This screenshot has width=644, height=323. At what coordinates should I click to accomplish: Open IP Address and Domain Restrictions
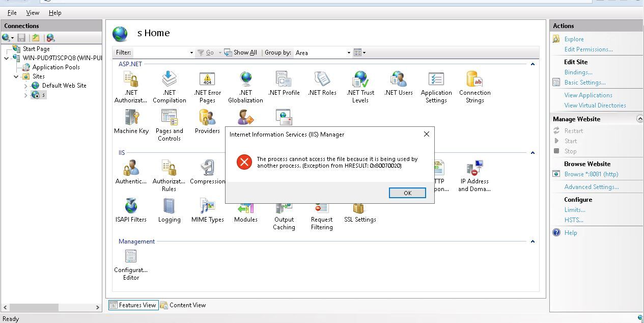[x=474, y=176]
